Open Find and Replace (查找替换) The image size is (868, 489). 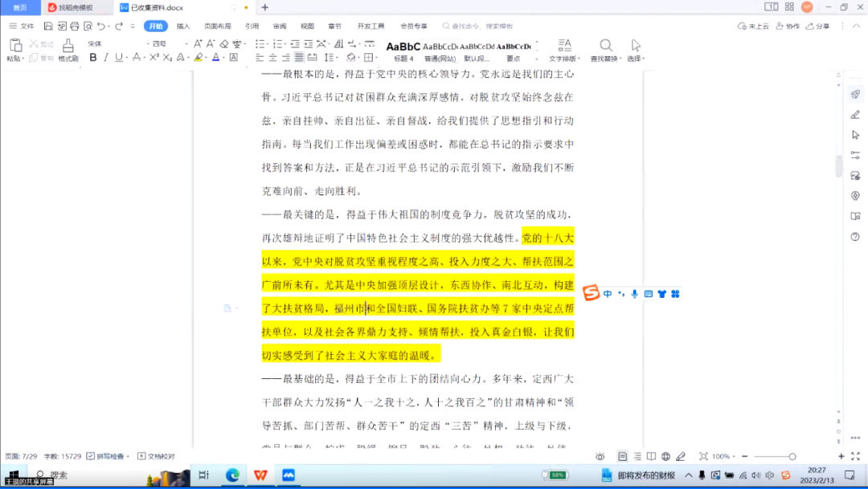coord(605,50)
